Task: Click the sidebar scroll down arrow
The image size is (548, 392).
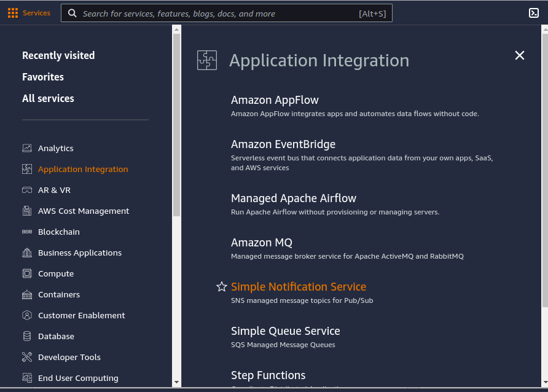Action: pos(176,382)
